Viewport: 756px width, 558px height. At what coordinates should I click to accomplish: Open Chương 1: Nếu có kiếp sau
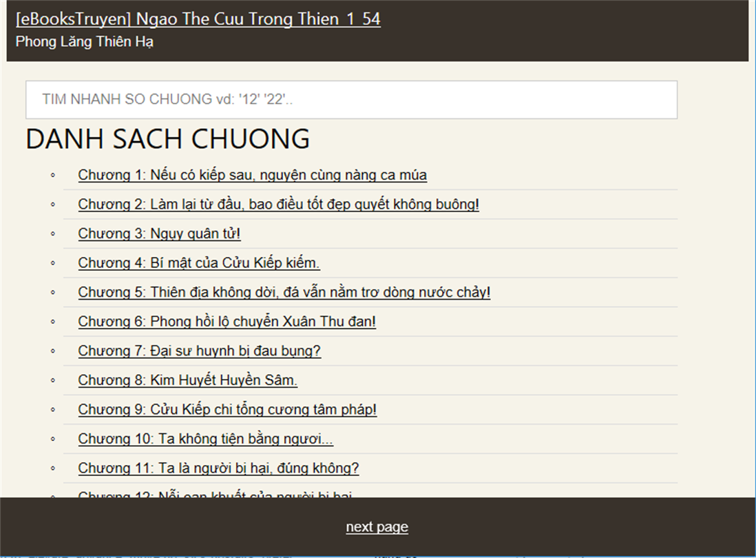coord(252,175)
